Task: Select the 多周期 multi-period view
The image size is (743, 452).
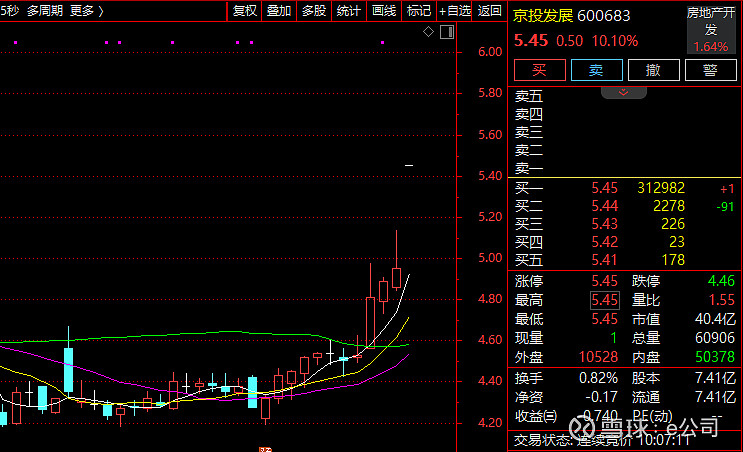Action: (x=45, y=11)
